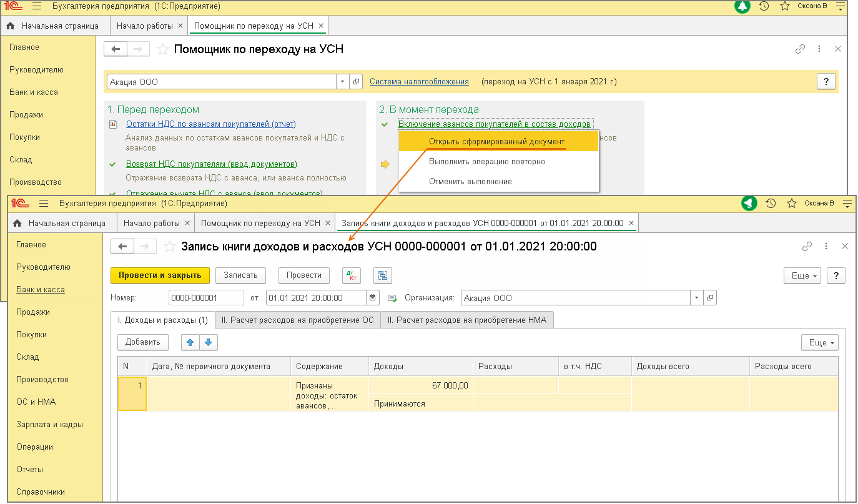858x504 pixels.
Task: Add Запись книги доходов document to favorites
Action: (169, 247)
